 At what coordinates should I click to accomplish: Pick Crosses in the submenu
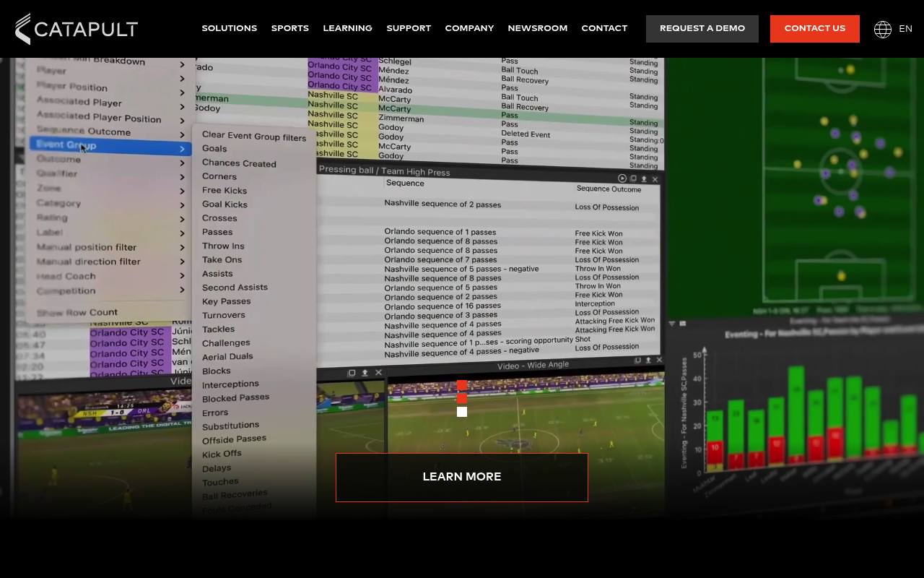click(x=219, y=218)
